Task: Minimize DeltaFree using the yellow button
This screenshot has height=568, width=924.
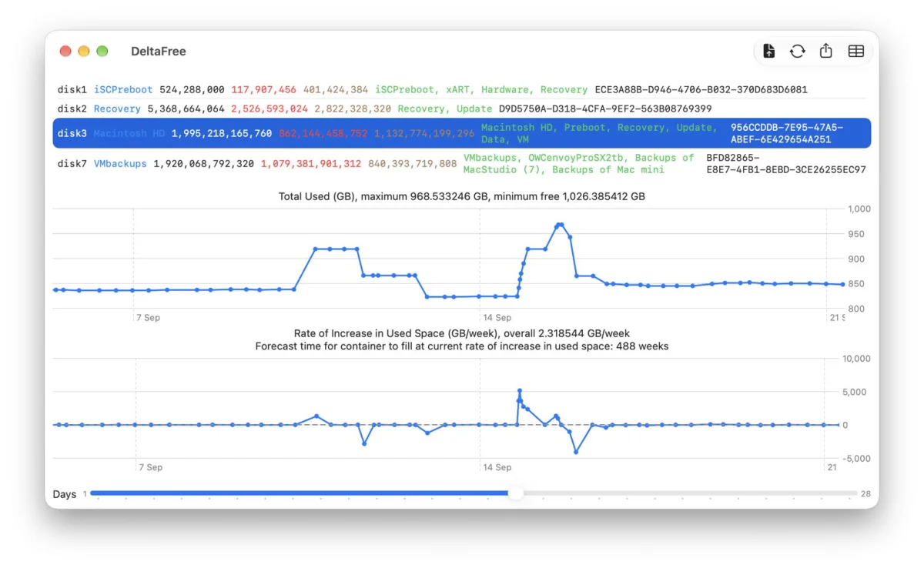Action: pyautogui.click(x=84, y=51)
